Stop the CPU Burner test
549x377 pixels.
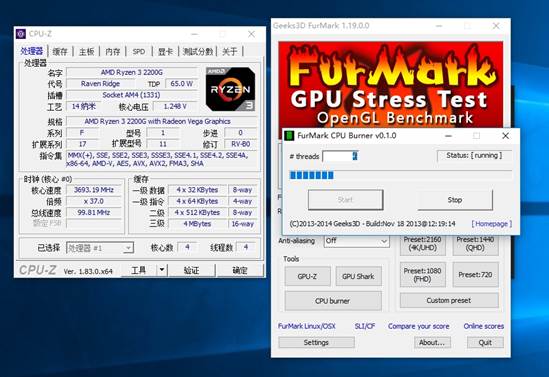pos(455,200)
